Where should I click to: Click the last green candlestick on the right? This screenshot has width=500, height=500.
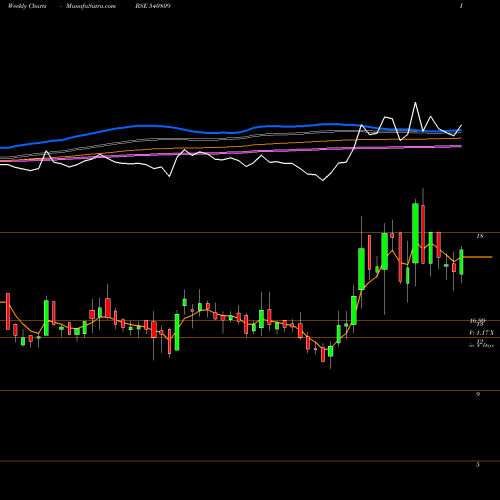(x=461, y=262)
